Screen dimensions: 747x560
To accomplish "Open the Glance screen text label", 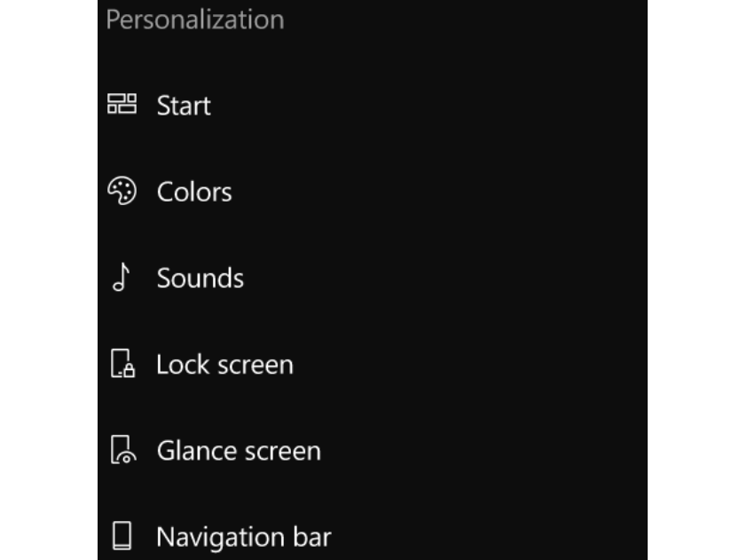I will [x=240, y=451].
